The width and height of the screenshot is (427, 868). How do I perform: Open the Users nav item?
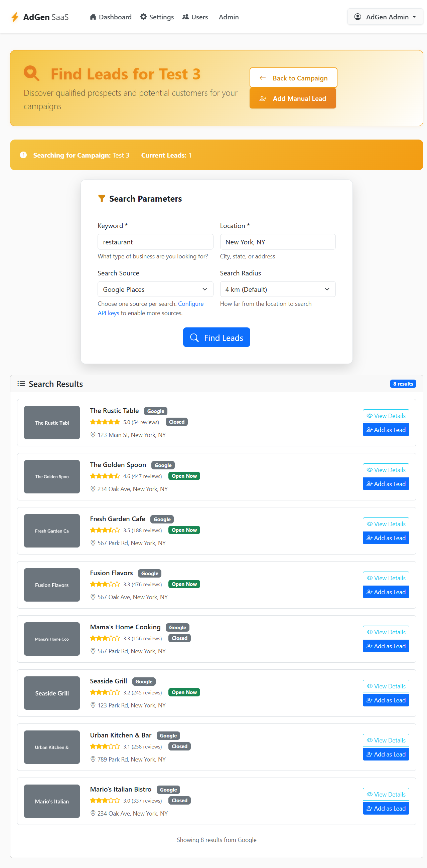tap(195, 17)
